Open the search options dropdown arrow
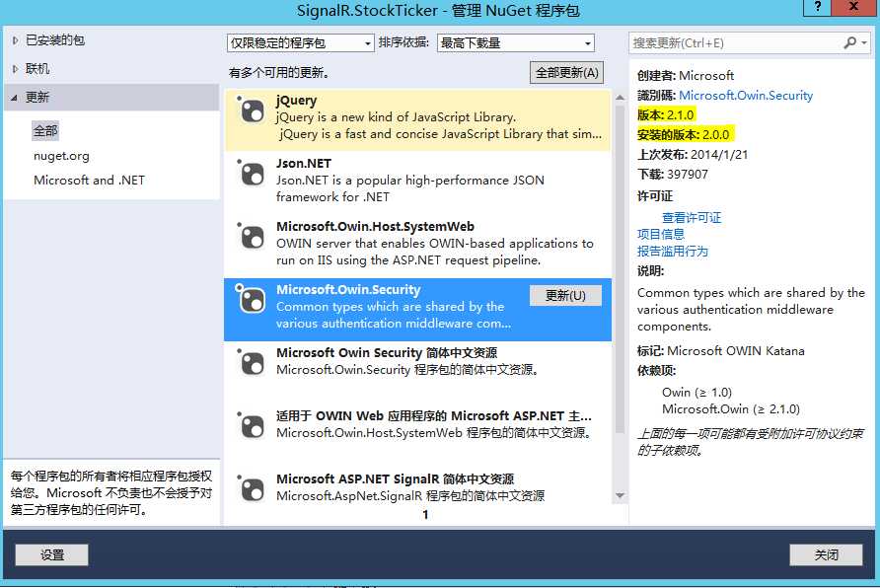The image size is (880, 588). 864,42
